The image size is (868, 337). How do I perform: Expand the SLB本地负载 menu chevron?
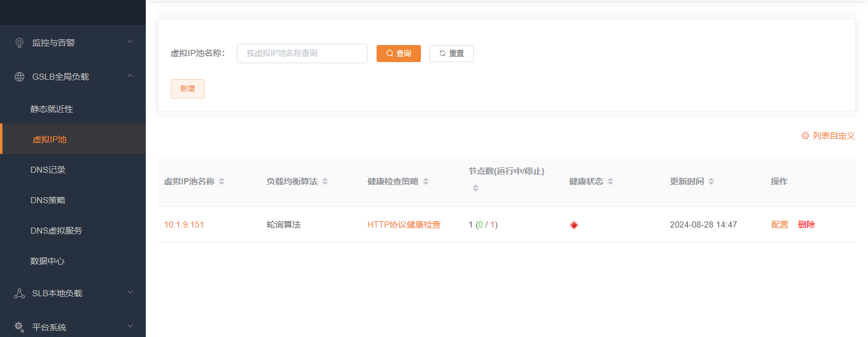[129, 293]
